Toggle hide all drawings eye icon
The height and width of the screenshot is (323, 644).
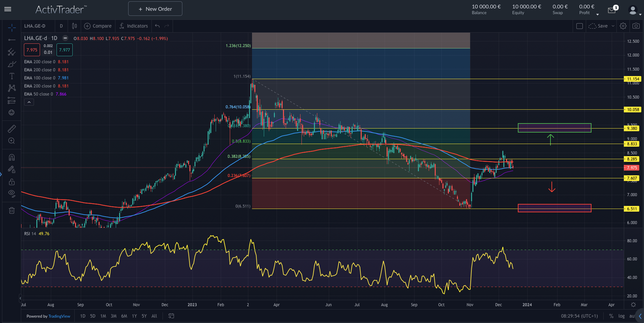(12, 193)
